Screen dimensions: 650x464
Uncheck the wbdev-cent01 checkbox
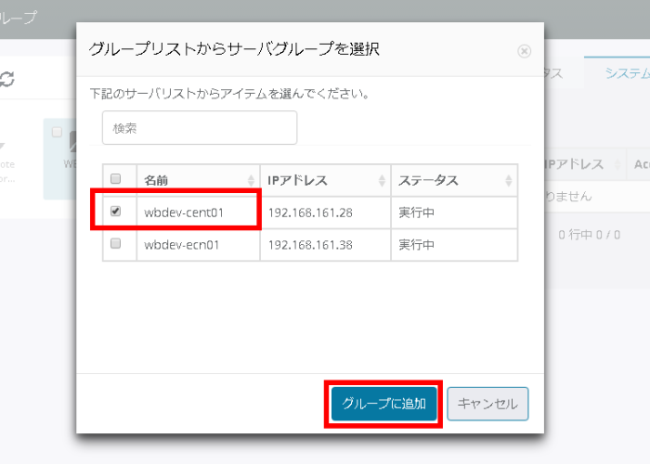pos(116,212)
